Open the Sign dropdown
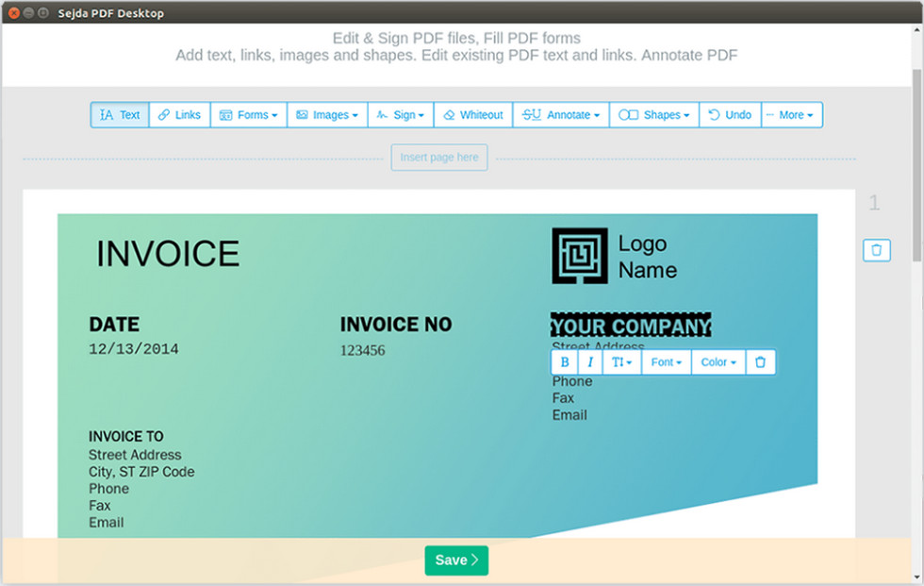 [401, 115]
